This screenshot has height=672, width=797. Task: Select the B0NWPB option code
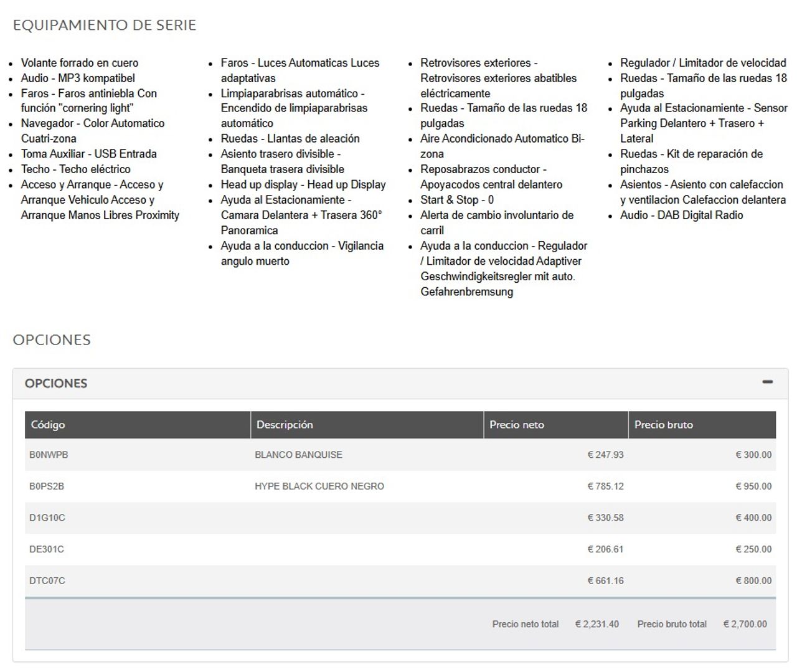[x=49, y=455]
